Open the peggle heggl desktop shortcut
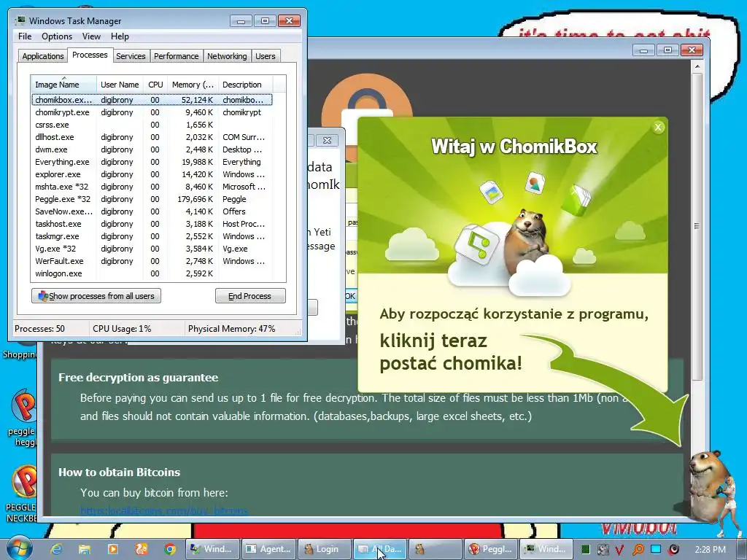747x560 pixels. [x=23, y=417]
